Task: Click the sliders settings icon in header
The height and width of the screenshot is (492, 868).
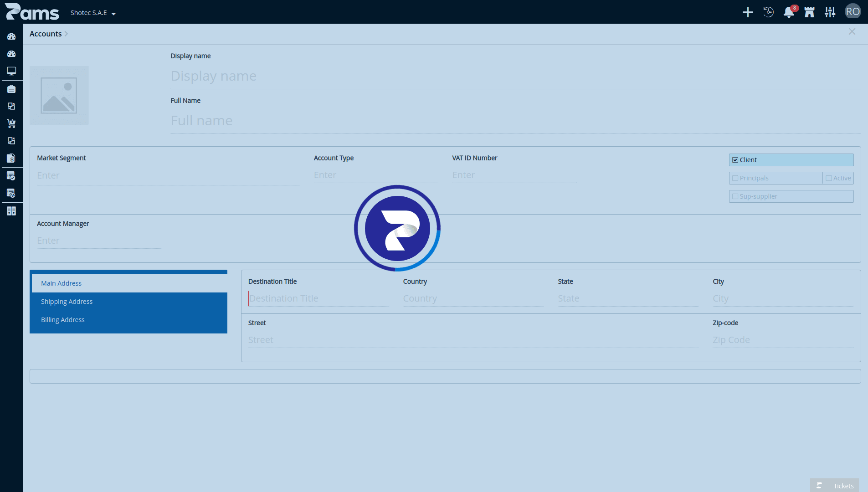Action: (830, 12)
